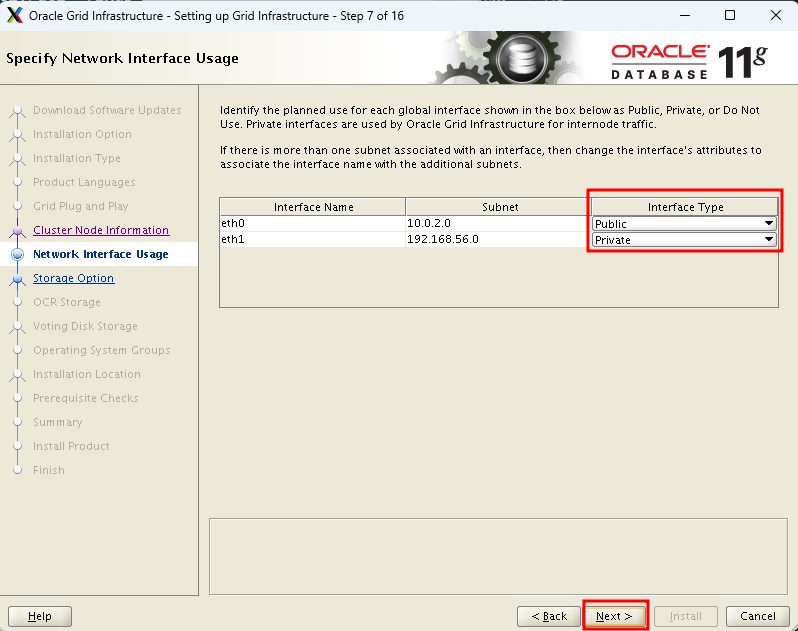This screenshot has height=631, width=798.
Task: Jump to the Storage Option step
Action: click(74, 278)
